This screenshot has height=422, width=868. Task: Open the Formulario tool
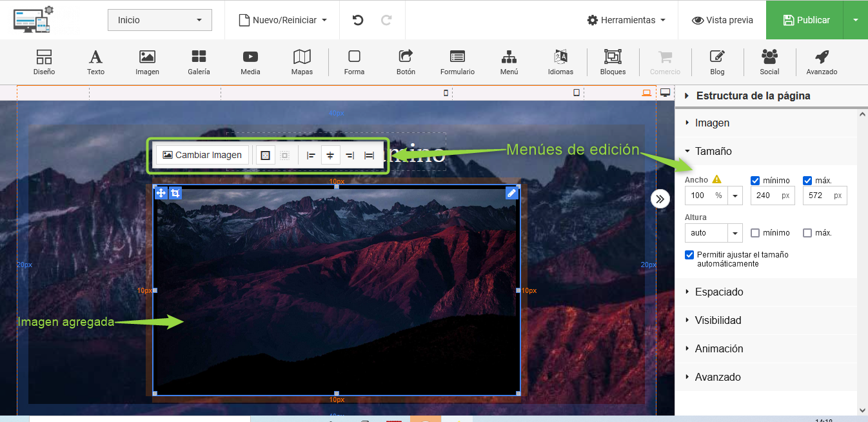(x=457, y=62)
